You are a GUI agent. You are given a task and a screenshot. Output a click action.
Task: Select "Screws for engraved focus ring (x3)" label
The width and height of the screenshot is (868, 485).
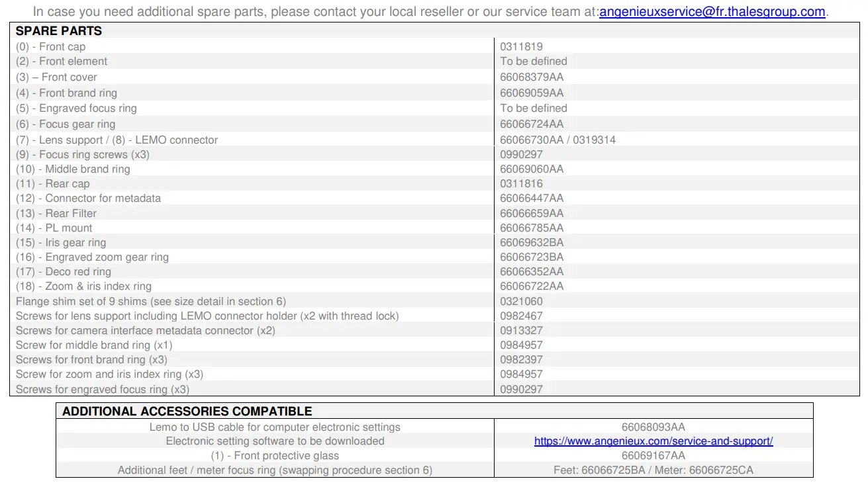click(x=103, y=390)
